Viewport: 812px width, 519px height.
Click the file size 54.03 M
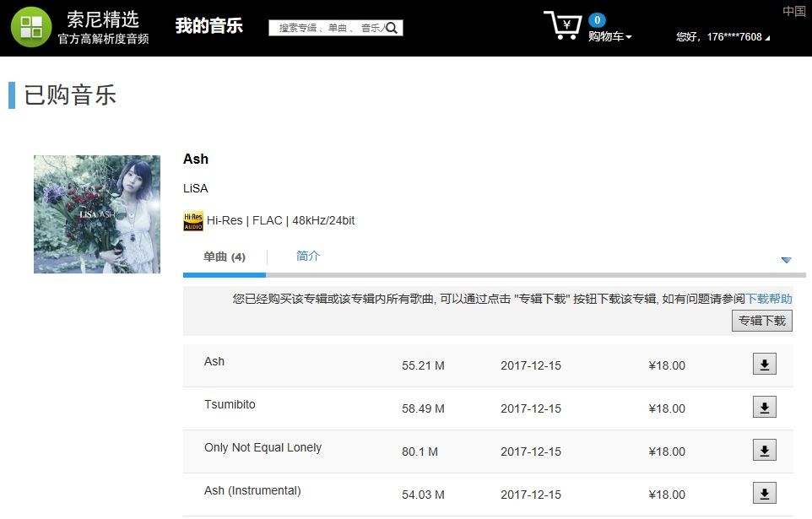[x=423, y=495]
